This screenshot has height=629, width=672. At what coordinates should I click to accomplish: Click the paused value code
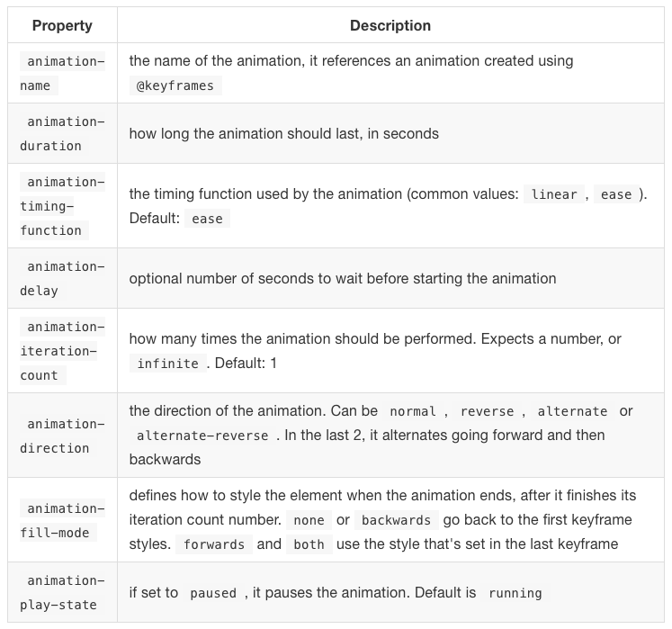pos(213,593)
